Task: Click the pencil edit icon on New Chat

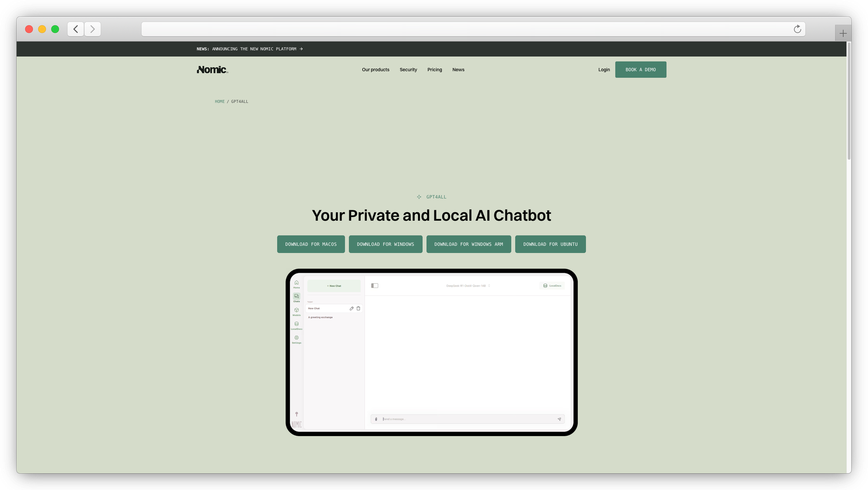Action: tap(352, 308)
